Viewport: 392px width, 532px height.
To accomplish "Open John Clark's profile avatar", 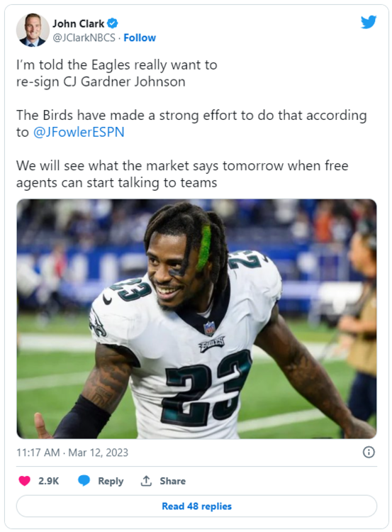I will click(x=33, y=31).
